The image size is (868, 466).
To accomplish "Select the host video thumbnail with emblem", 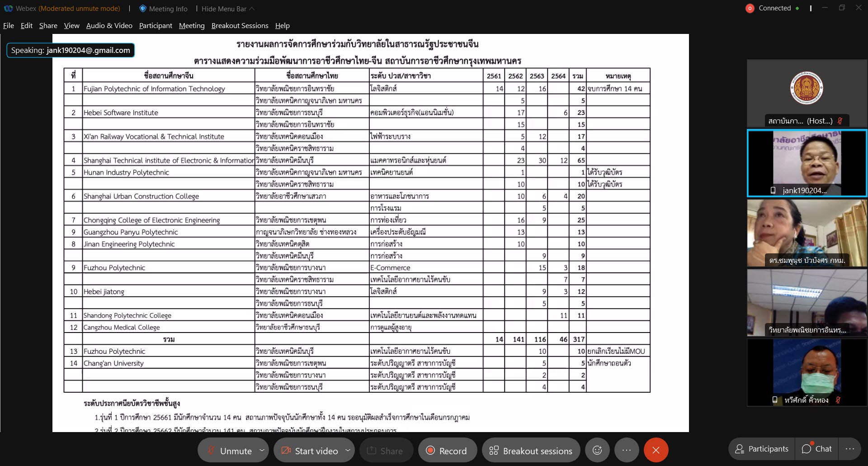I will point(807,93).
